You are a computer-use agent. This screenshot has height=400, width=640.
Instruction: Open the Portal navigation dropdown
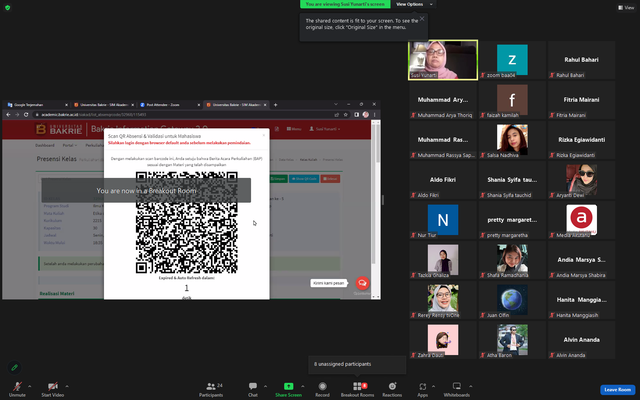69,145
